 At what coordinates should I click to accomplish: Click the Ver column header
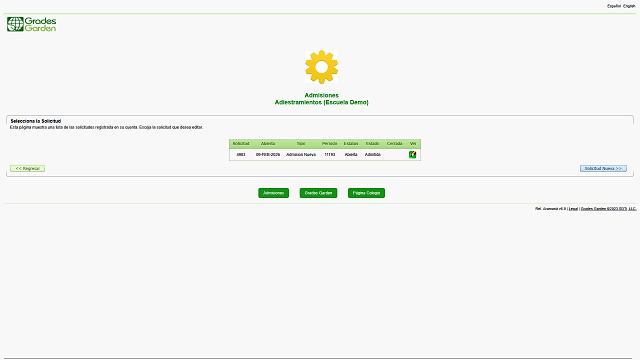pos(413,144)
